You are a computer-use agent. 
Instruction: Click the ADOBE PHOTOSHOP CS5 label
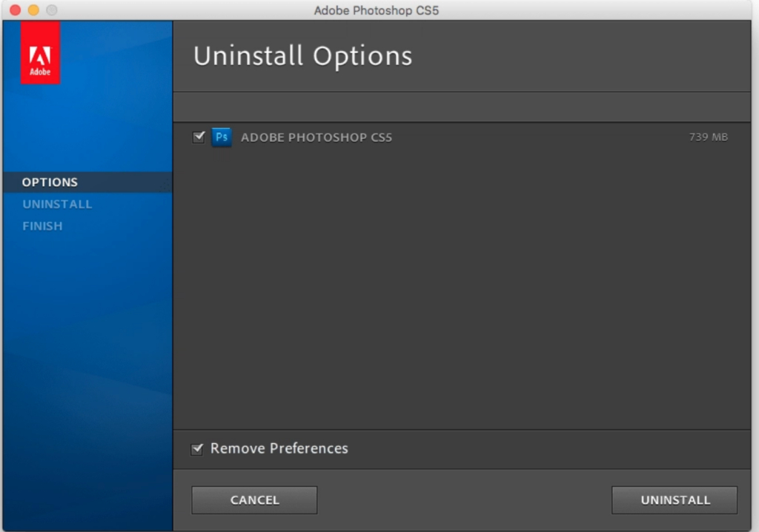tap(316, 138)
